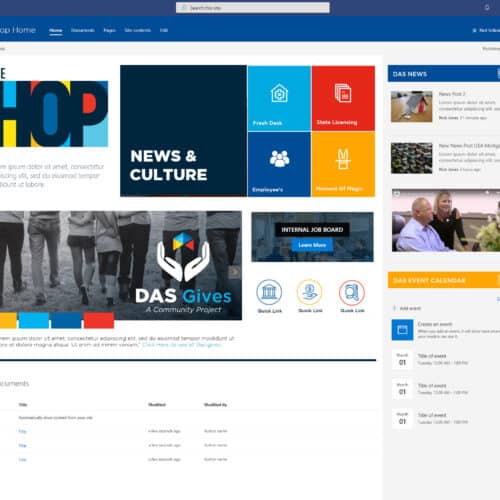Select the Home navigation tab
The width and height of the screenshot is (500, 500).
pyautogui.click(x=56, y=30)
